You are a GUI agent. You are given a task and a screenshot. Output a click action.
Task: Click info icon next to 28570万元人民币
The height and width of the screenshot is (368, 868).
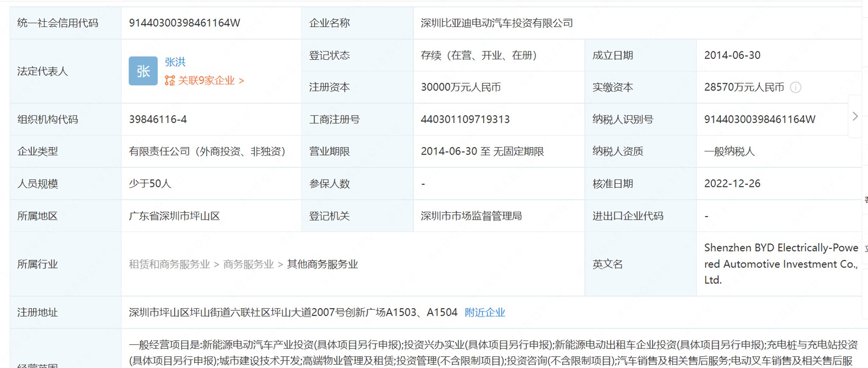[x=795, y=87]
